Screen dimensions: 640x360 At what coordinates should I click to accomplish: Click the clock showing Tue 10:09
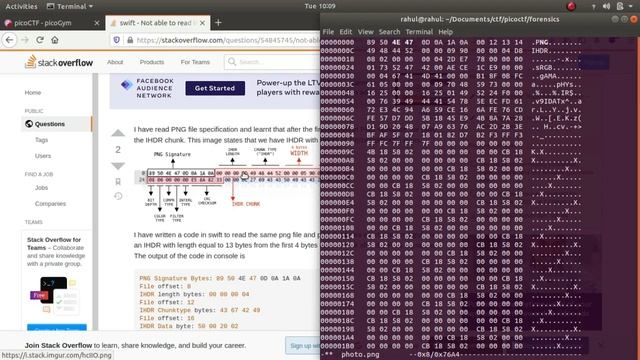[x=320, y=6]
